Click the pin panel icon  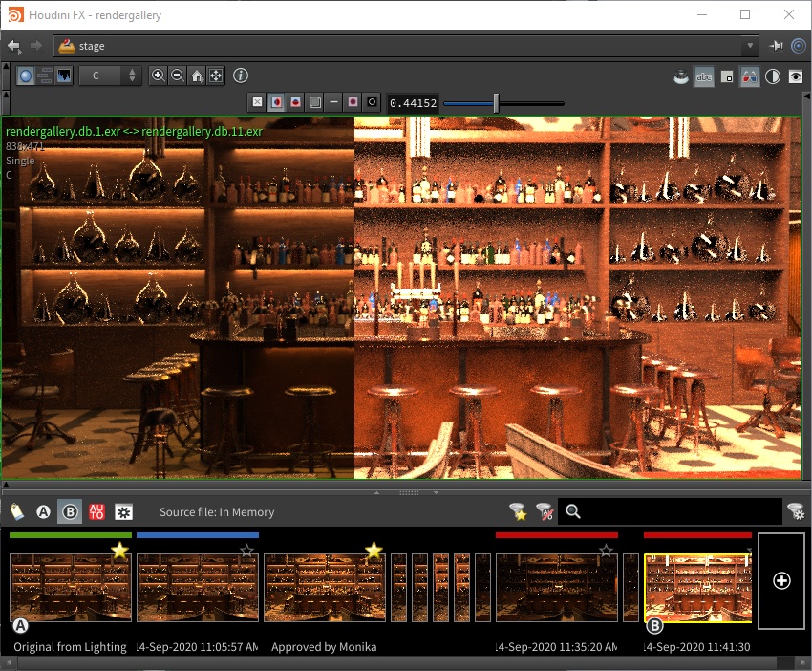777,46
